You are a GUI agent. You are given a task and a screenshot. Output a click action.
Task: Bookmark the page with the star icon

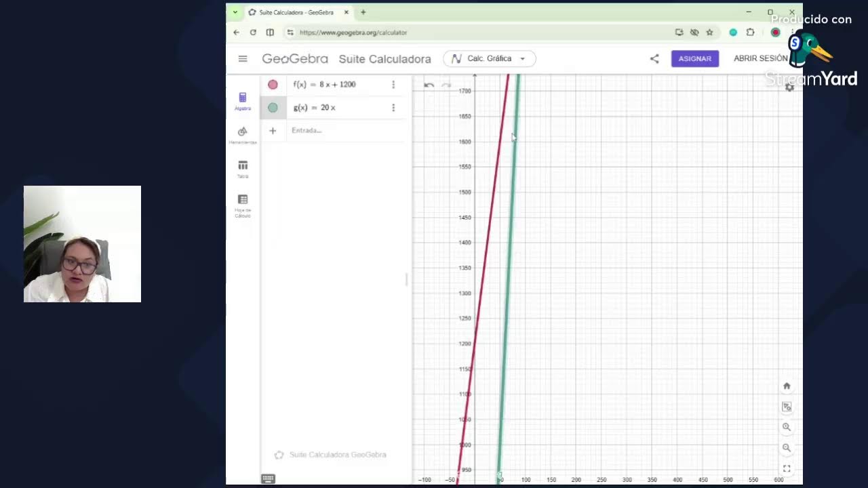tap(709, 33)
